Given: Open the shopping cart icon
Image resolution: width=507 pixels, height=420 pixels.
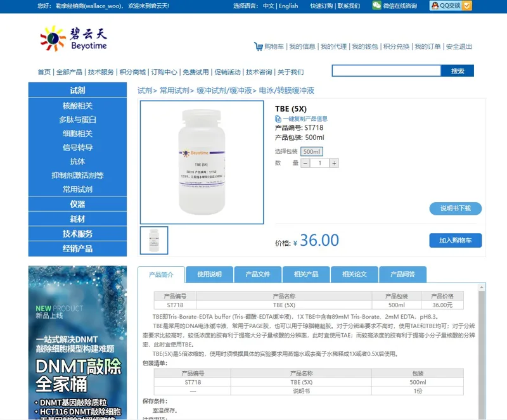Looking at the screenshot, I should pyautogui.click(x=259, y=46).
